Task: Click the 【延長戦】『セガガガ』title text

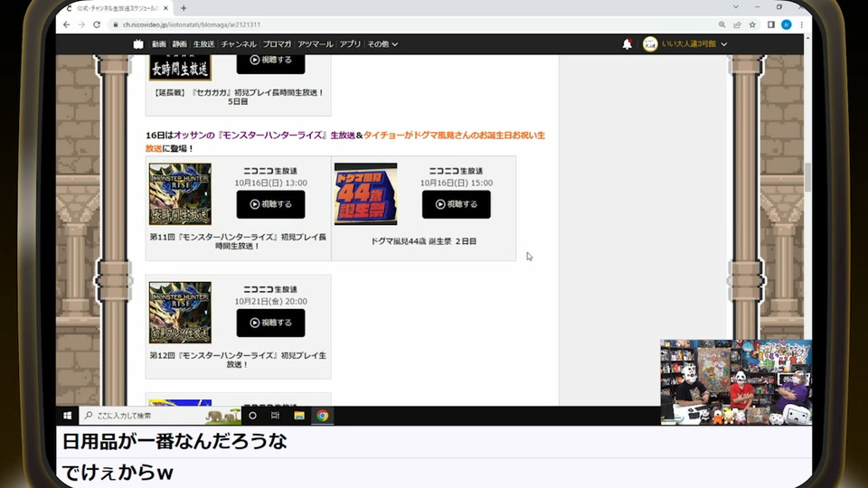Action: click(x=238, y=97)
